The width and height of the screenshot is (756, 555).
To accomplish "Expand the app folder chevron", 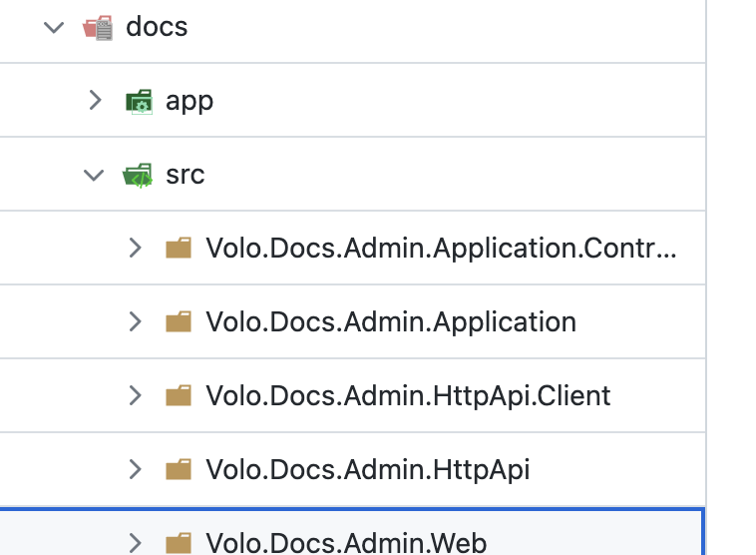I will click(x=95, y=100).
